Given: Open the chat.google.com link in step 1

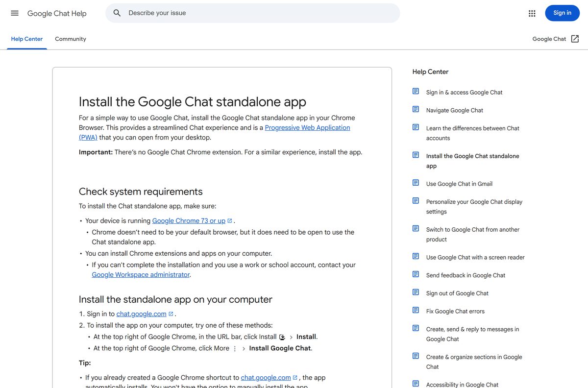Looking at the screenshot, I should click(x=141, y=314).
